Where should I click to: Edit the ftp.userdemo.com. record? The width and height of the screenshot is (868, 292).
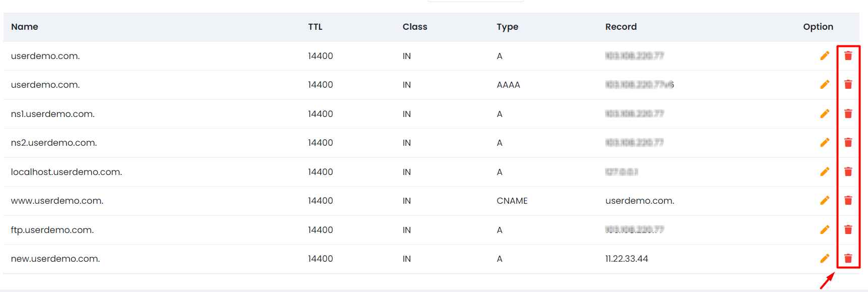click(x=825, y=229)
